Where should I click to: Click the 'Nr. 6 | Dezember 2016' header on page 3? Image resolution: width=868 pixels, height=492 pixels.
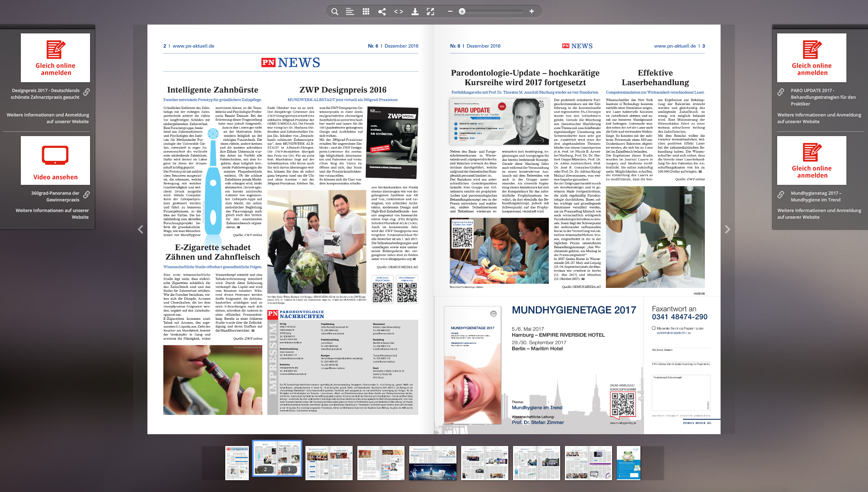tap(475, 46)
